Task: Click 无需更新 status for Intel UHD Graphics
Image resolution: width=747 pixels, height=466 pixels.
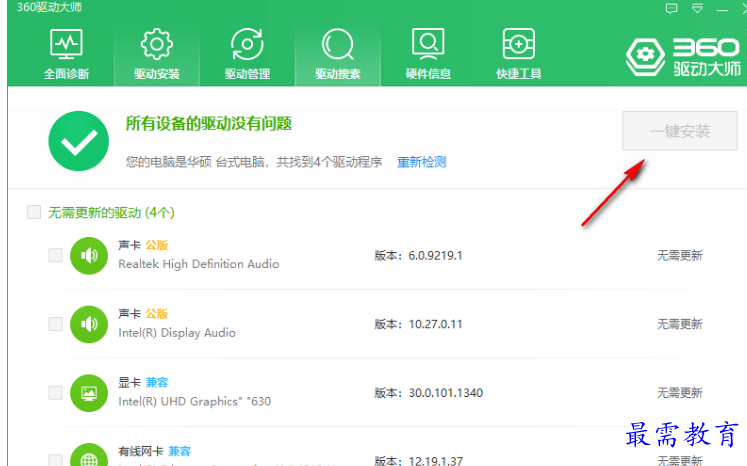Action: pos(680,393)
